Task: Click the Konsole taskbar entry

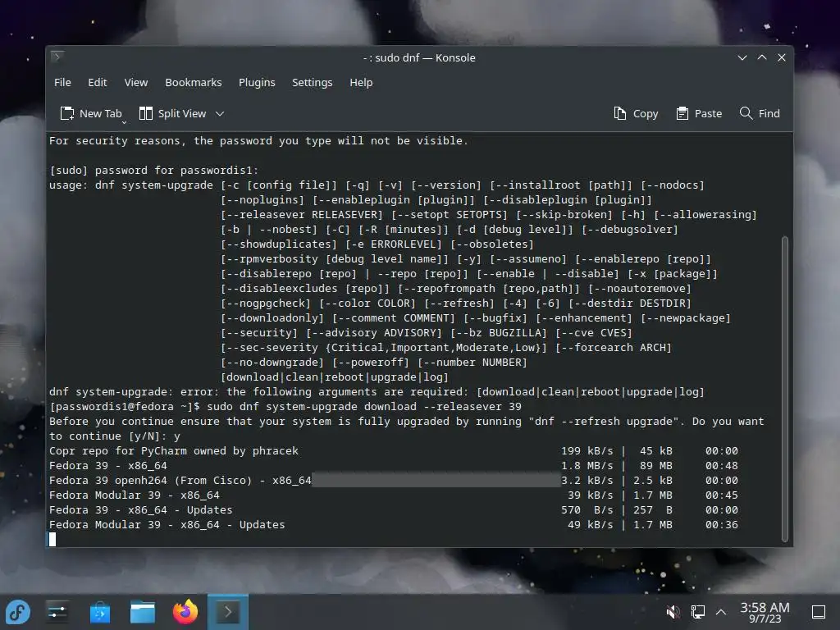Action: tap(228, 612)
